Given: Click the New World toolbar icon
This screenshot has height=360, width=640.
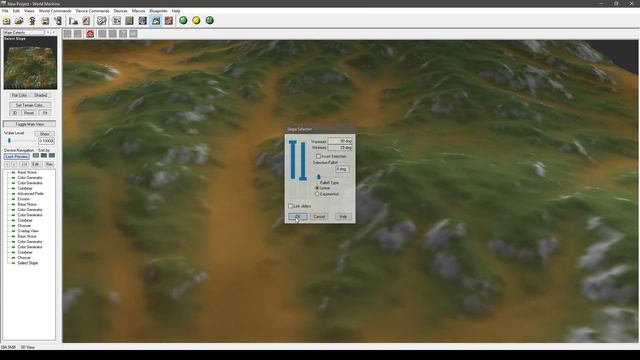Looking at the screenshot, I should (6, 21).
